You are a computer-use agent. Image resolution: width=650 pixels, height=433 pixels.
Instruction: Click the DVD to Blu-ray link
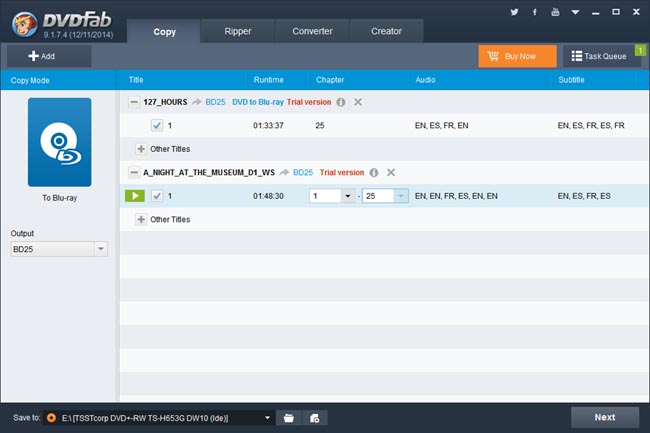[x=258, y=102]
